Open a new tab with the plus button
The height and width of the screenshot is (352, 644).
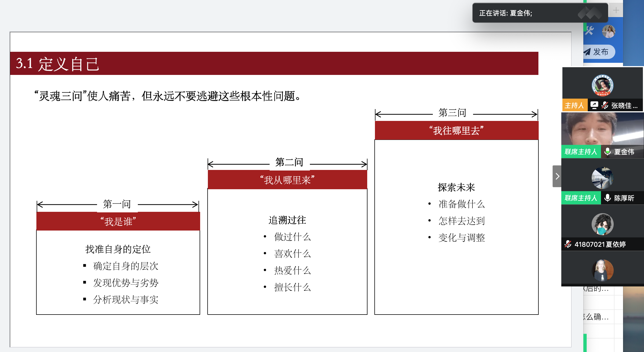(x=616, y=10)
